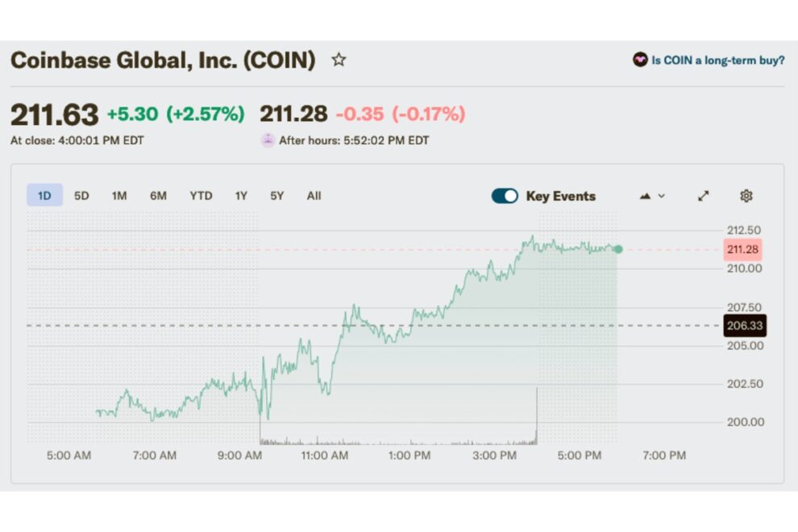Screen dimensions: 798x532
Task: Click the Coinbase Global, Inc. (COIN) title
Action: point(161,60)
